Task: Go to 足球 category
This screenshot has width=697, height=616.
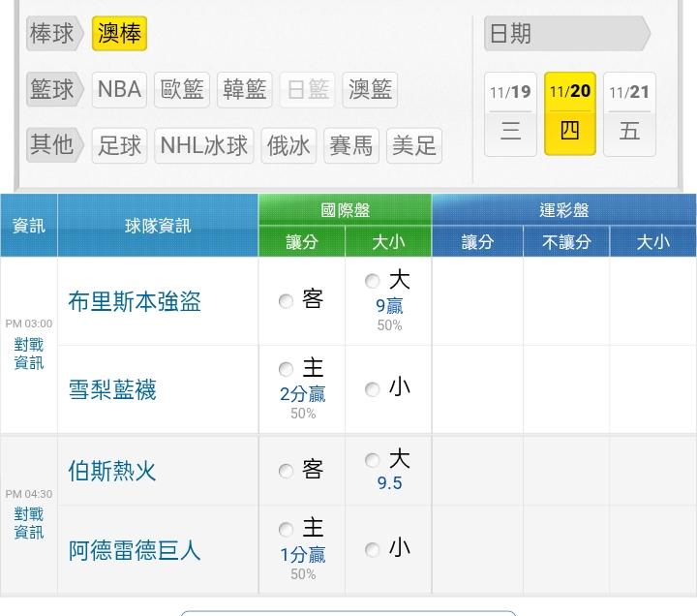Action: pyautogui.click(x=120, y=145)
